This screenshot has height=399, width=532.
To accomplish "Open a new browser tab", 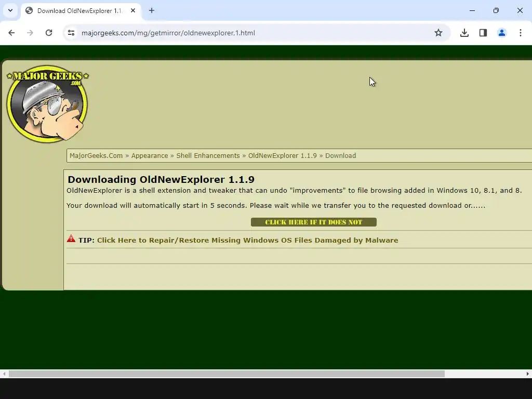I will pos(152,11).
